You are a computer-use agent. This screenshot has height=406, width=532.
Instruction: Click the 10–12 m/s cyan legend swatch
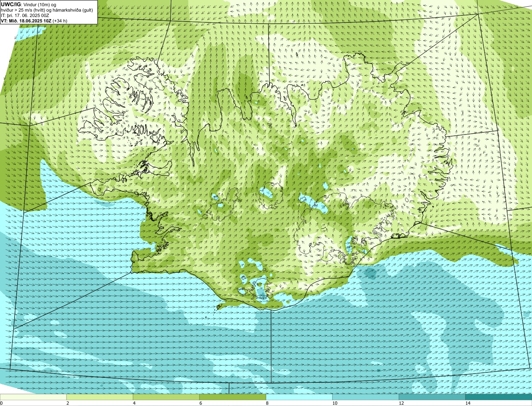(x=366, y=397)
